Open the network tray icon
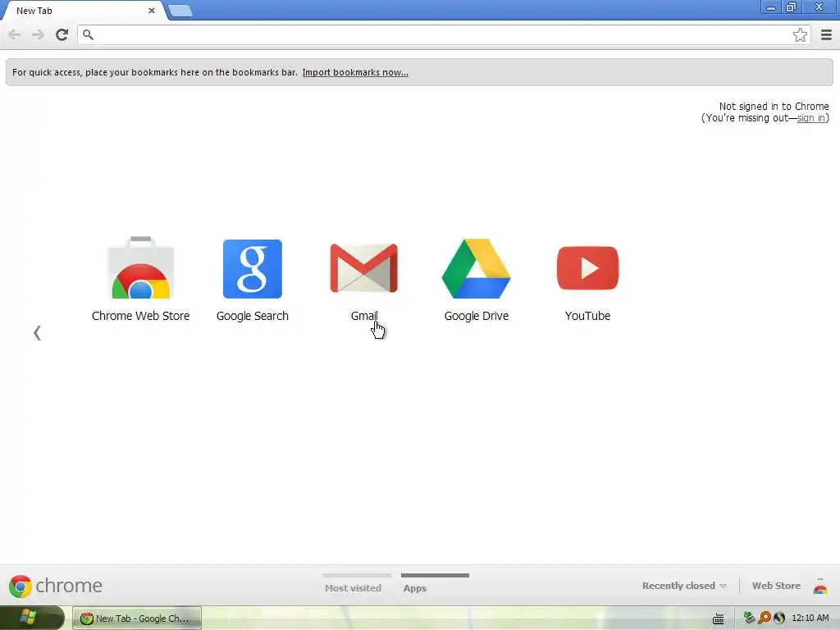This screenshot has width=840, height=630. coord(749,618)
